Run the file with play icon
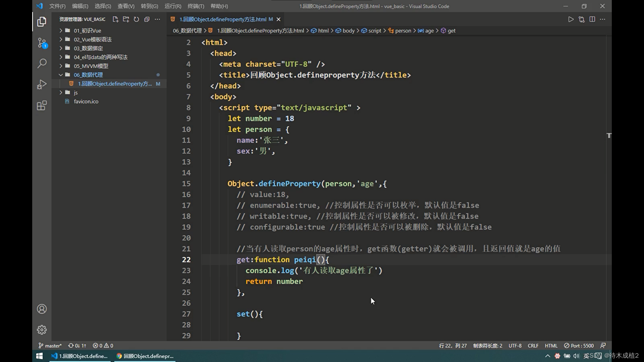644x362 pixels. (x=571, y=19)
